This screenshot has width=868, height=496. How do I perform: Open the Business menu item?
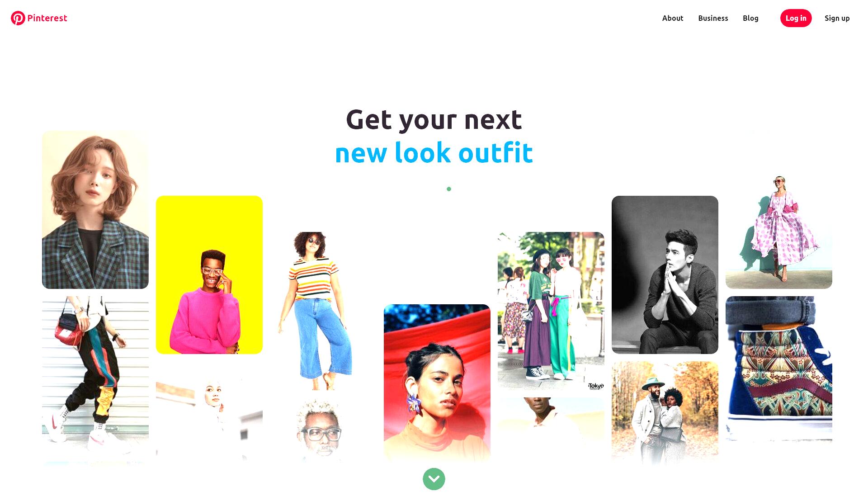713,18
